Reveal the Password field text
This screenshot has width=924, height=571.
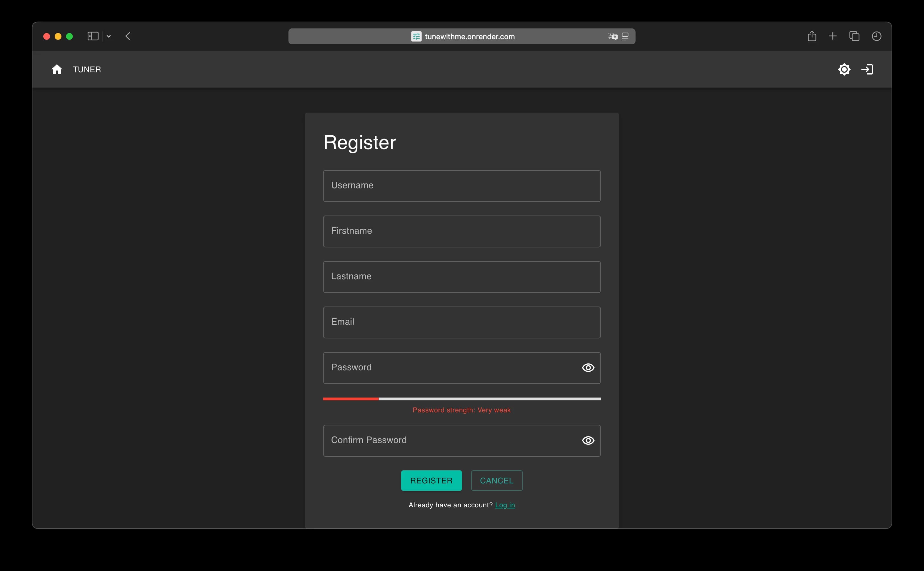588,367
